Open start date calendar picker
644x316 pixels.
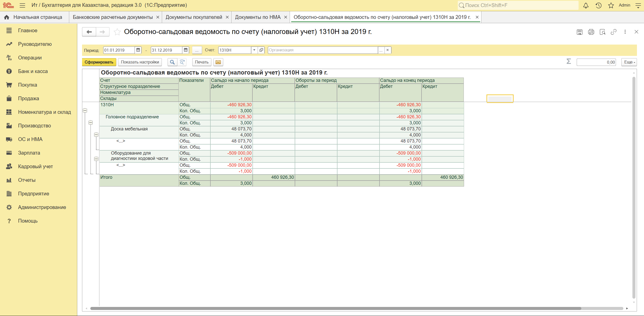tap(138, 50)
